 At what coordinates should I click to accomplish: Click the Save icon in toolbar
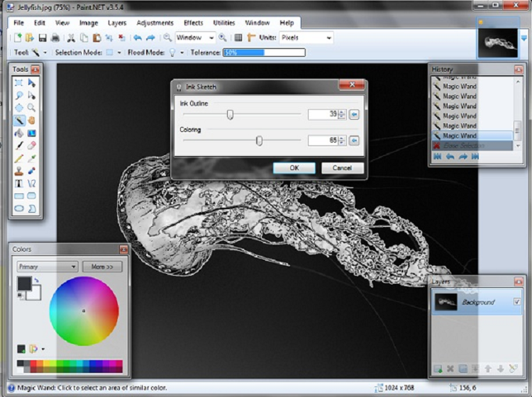pyautogui.click(x=43, y=38)
